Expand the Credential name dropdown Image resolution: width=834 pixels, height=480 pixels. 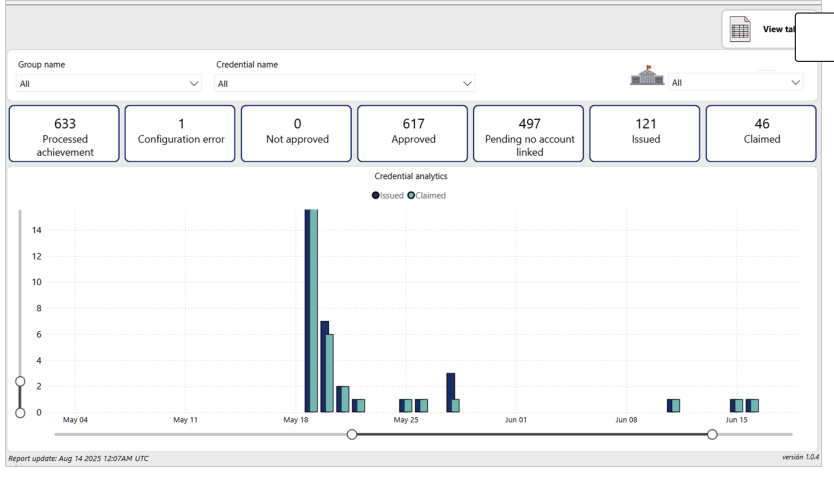pos(345,84)
